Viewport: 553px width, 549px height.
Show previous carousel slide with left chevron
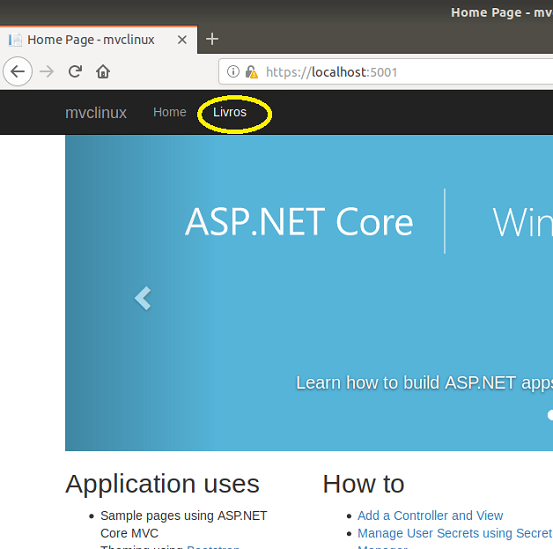(143, 298)
